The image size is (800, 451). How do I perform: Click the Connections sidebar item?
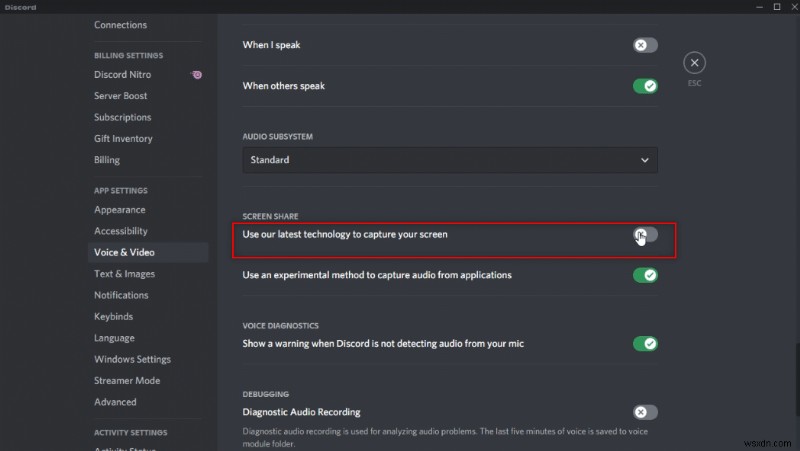pos(120,25)
